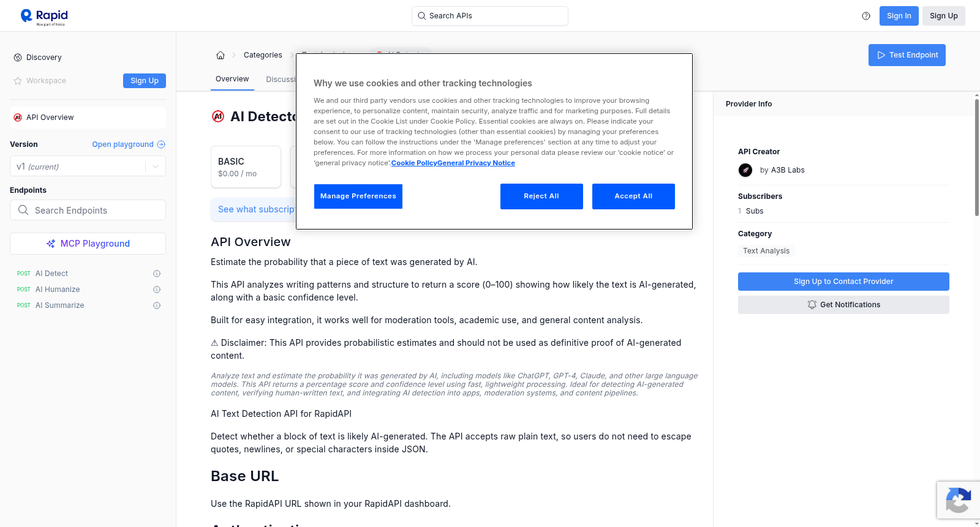Select the AI Detector logo beside the title
The width and height of the screenshot is (980, 527).
[x=218, y=116]
